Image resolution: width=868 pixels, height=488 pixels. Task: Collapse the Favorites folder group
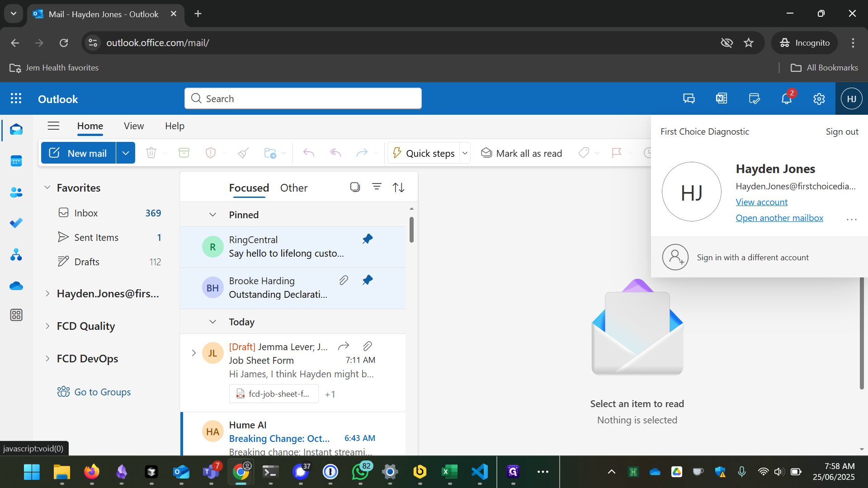tap(47, 188)
